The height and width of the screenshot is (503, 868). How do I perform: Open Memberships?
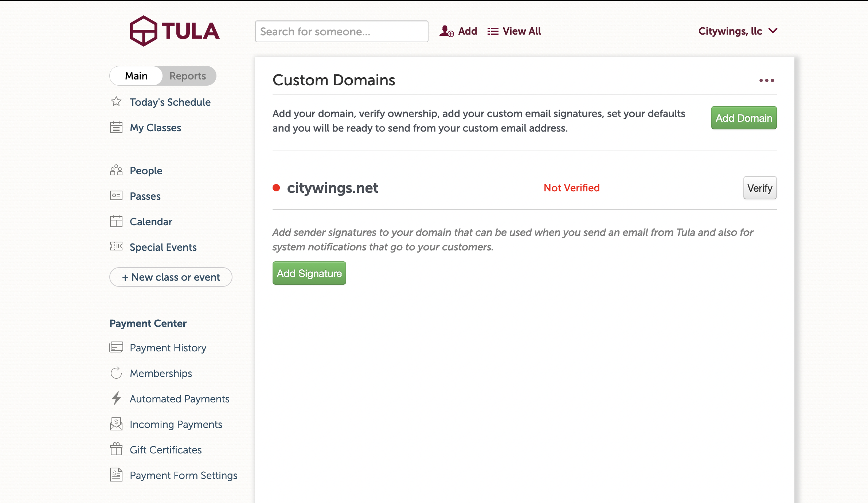coord(161,373)
